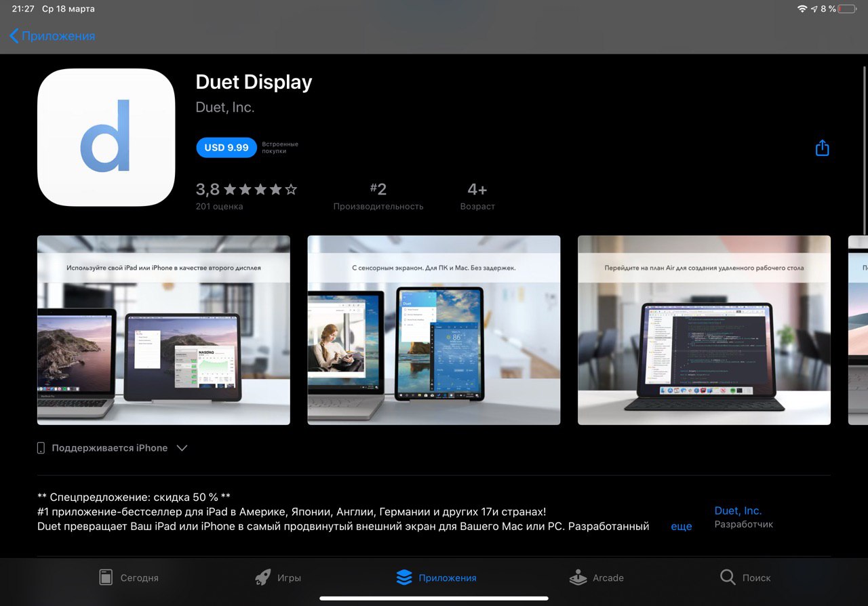Tap the 201 оценка rating count
This screenshot has width=868, height=606.
pos(219,206)
